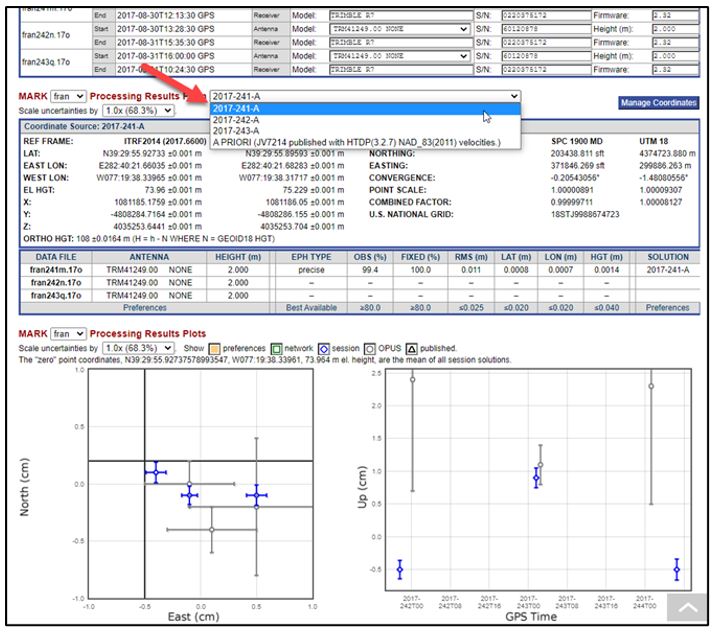This screenshot has height=635, width=718.
Task: Click the Manage Coordinates button
Action: point(658,103)
